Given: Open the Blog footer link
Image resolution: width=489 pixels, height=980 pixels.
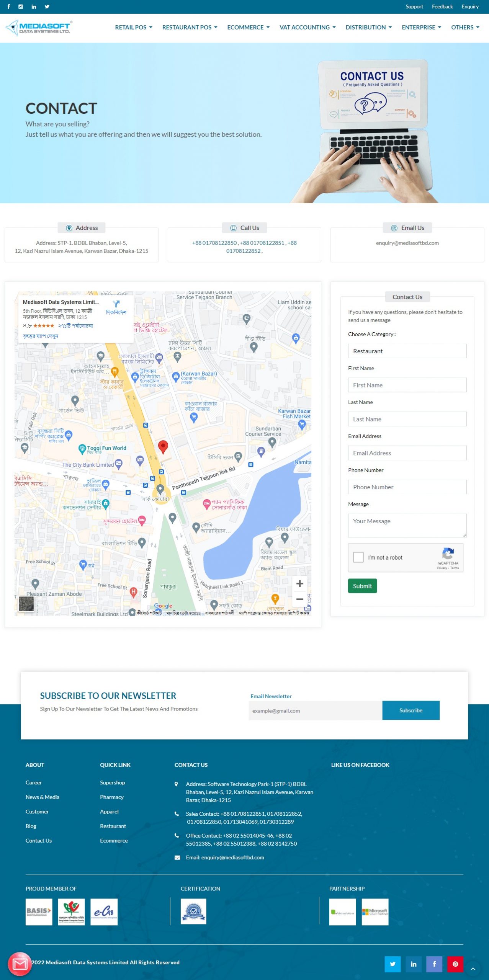Looking at the screenshot, I should click(x=31, y=826).
